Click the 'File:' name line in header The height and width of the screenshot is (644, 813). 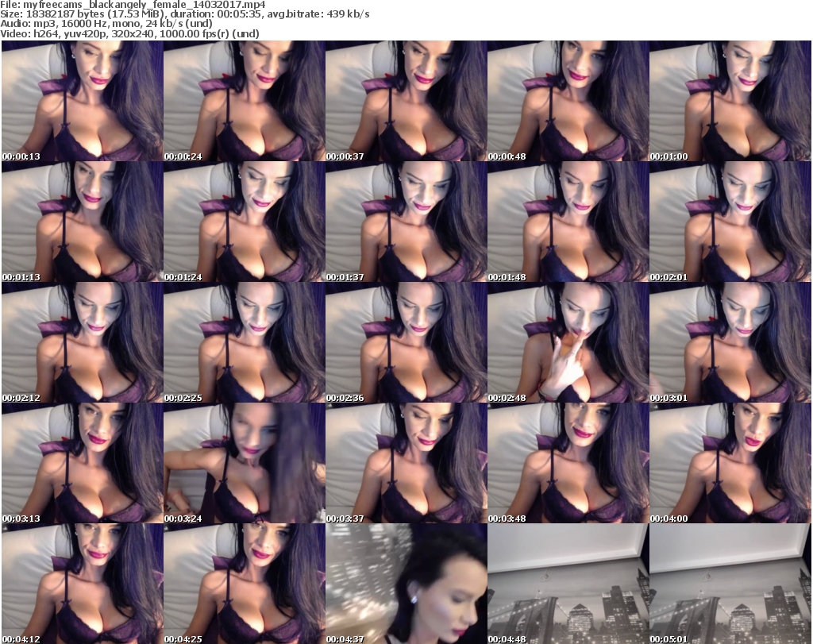[133, 5]
